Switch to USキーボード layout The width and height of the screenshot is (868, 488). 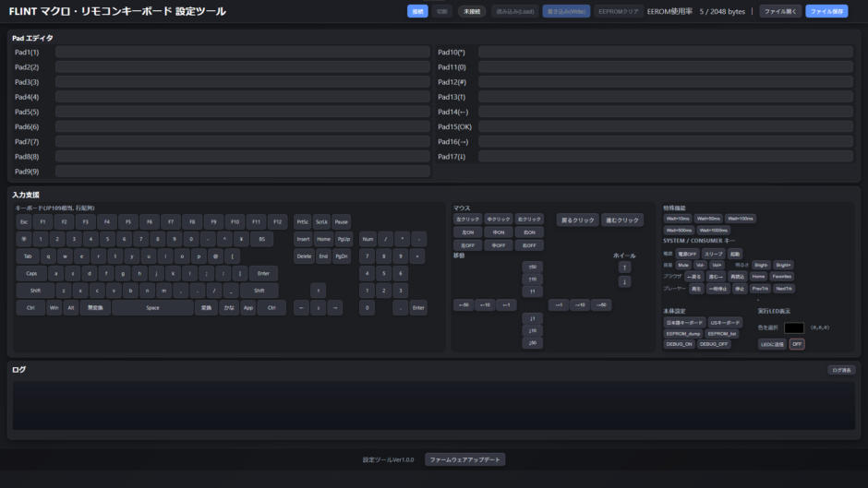(x=725, y=323)
